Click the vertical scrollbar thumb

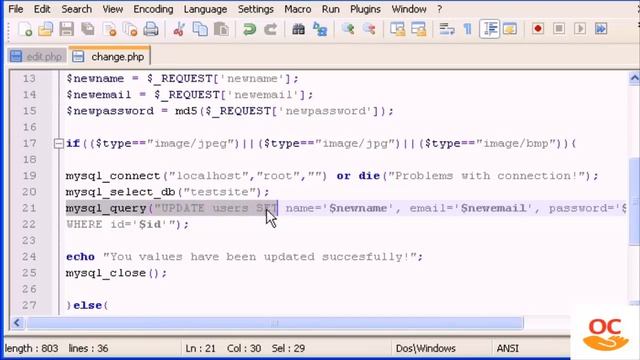[634, 201]
